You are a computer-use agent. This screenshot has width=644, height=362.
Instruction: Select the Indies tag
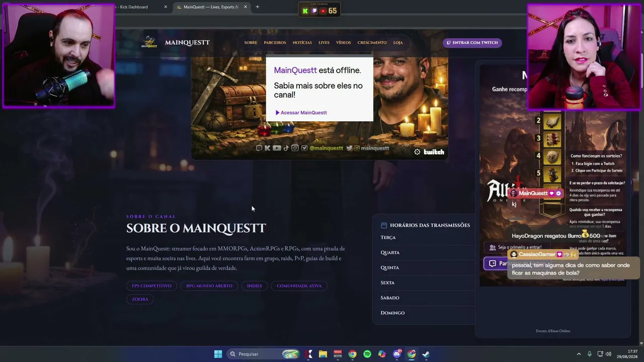click(255, 286)
